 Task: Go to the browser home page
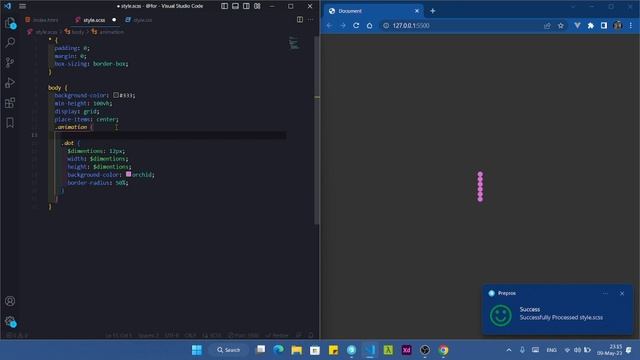[x=369, y=25]
